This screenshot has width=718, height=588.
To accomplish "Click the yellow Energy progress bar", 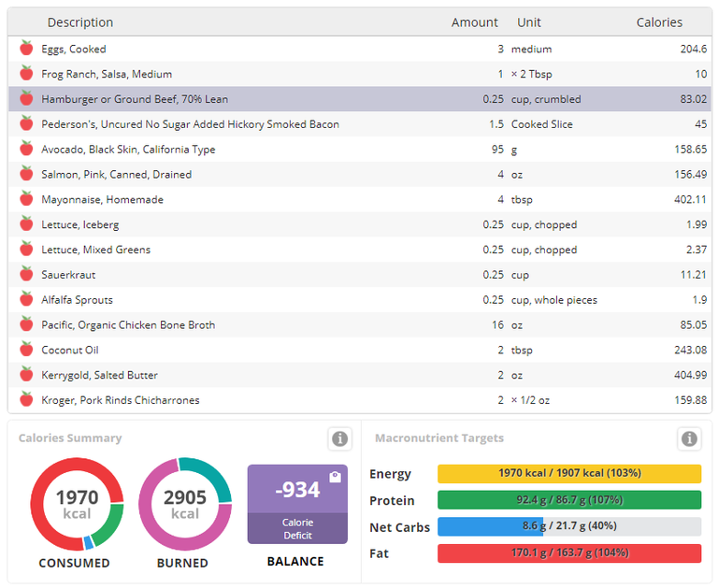I will pos(569,474).
